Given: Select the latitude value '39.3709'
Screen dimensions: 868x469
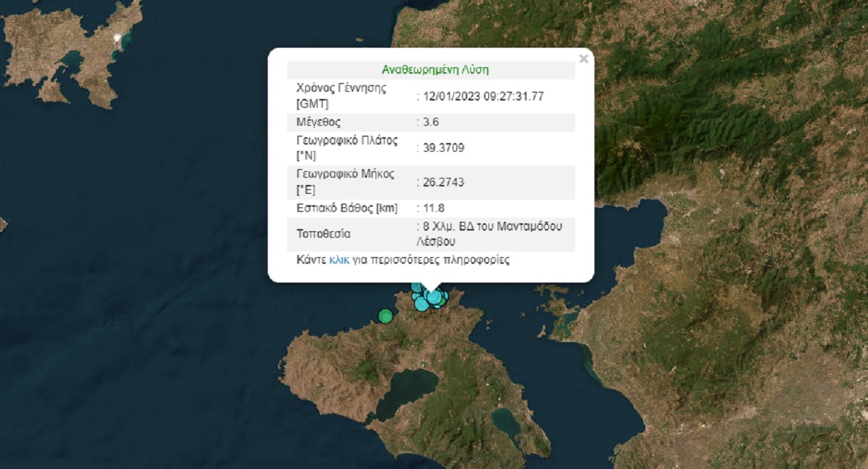Looking at the screenshot, I should click(x=443, y=148).
